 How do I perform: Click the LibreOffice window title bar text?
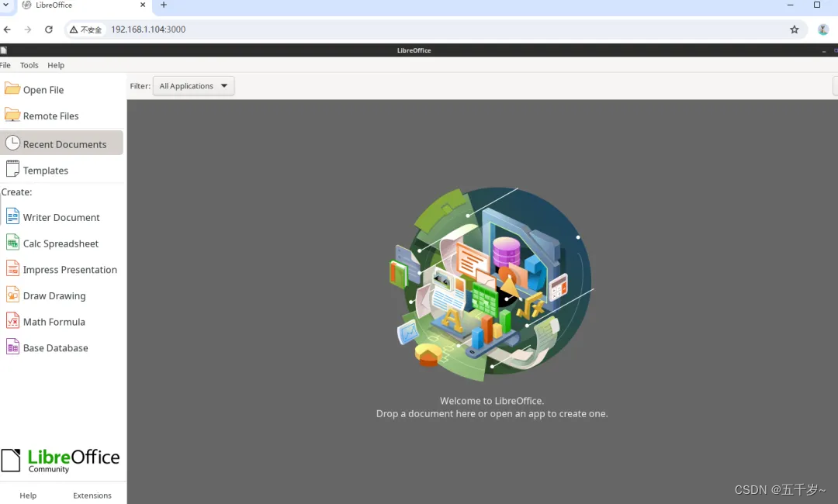click(414, 50)
